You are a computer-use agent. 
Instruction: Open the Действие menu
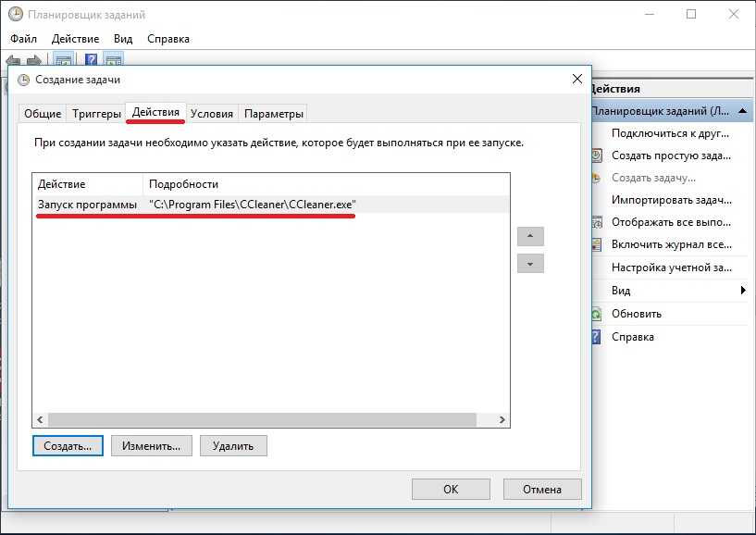point(75,39)
